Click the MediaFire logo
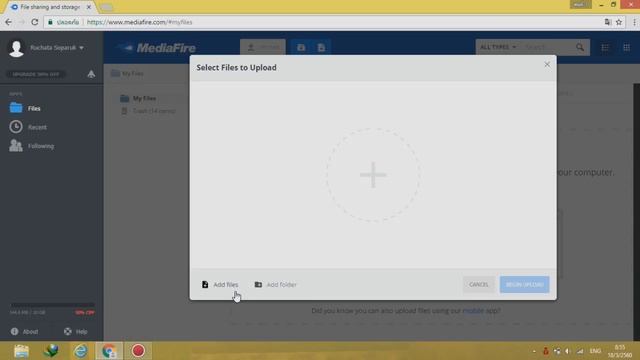 157,48
